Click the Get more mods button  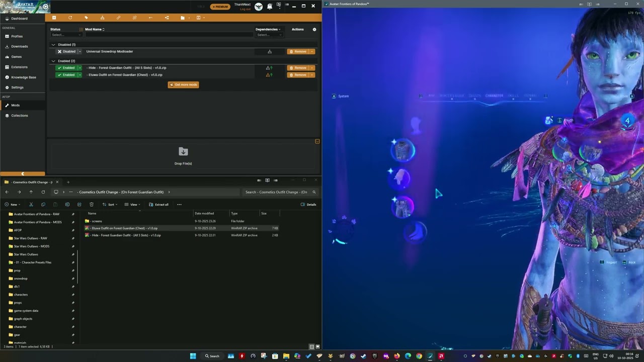tap(183, 84)
